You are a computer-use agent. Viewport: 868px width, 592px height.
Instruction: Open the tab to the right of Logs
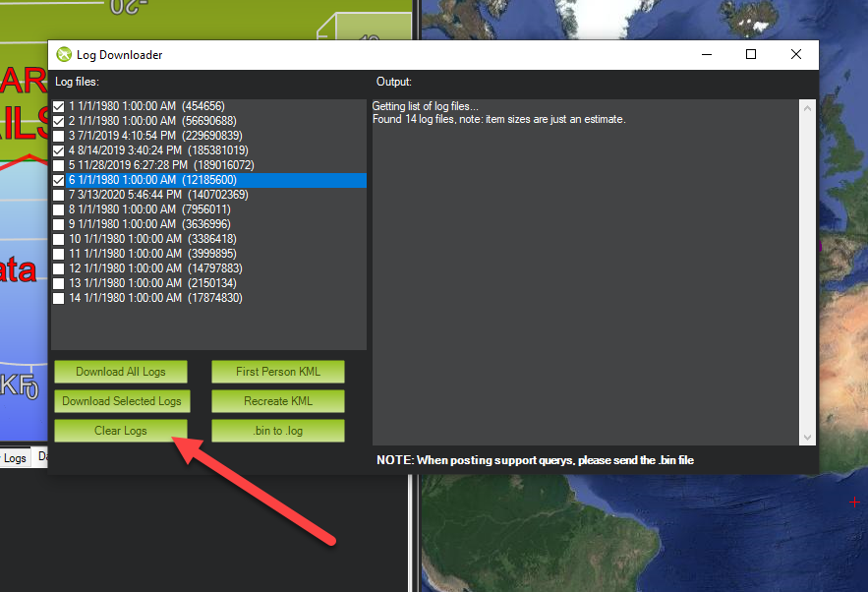(x=40, y=457)
